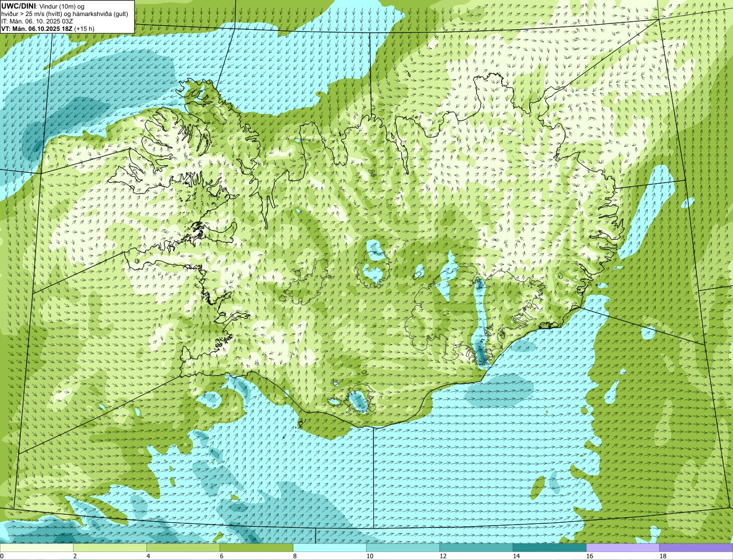Select the light cyan 8–10 legend swatch
This screenshot has width=733, height=560.
point(330,547)
